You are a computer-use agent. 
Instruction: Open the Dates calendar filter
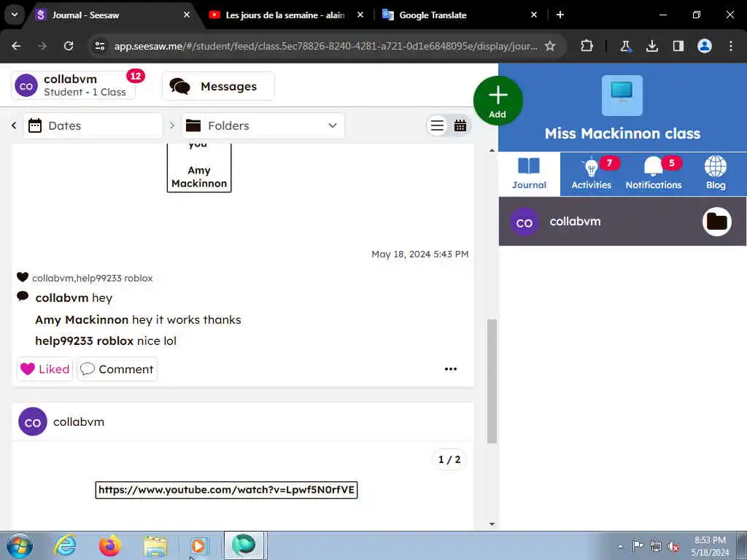[93, 125]
